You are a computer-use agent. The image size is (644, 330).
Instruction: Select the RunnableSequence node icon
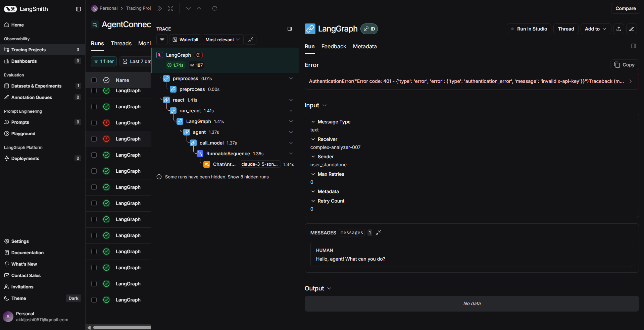click(x=200, y=154)
